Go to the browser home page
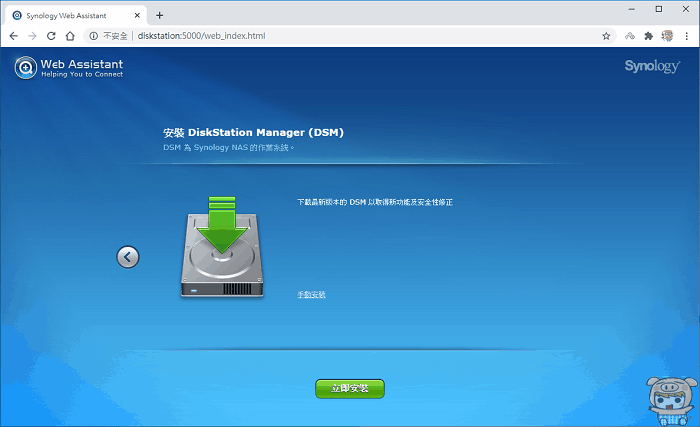700x427 pixels. click(70, 36)
